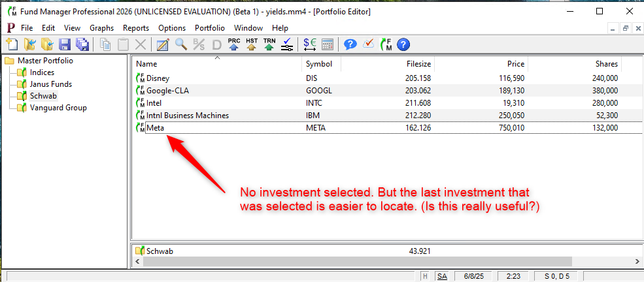Click the single floppy Save icon
644x282 pixels.
tap(65, 44)
